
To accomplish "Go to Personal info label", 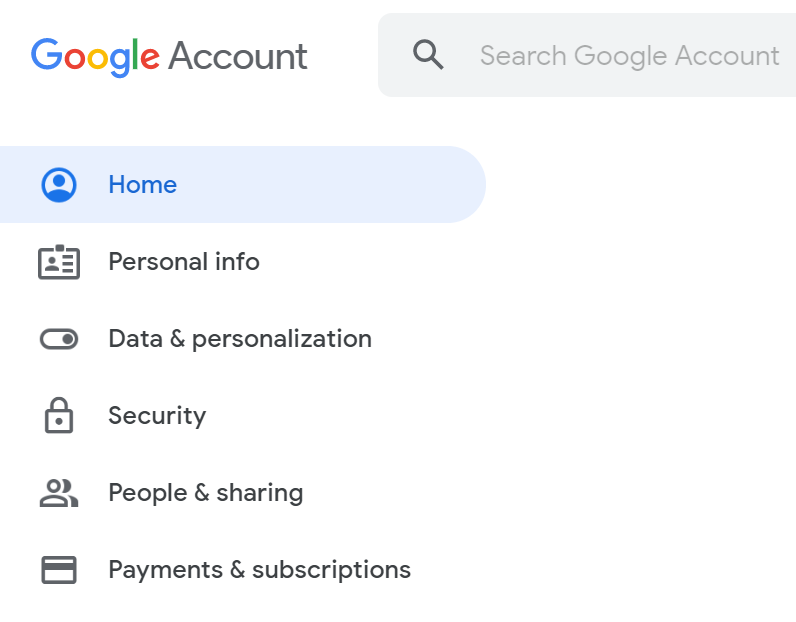I will point(184,262).
